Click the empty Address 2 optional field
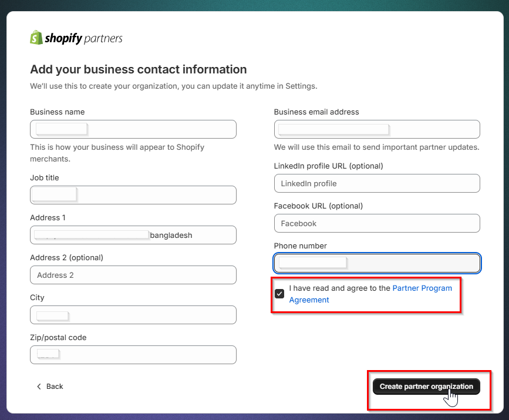 [133, 275]
